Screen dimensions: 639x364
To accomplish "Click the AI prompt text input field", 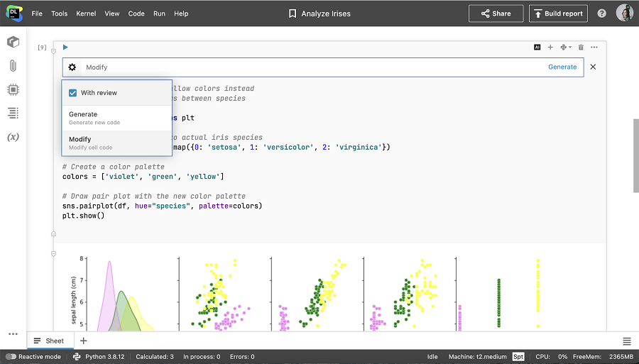I will coord(312,67).
